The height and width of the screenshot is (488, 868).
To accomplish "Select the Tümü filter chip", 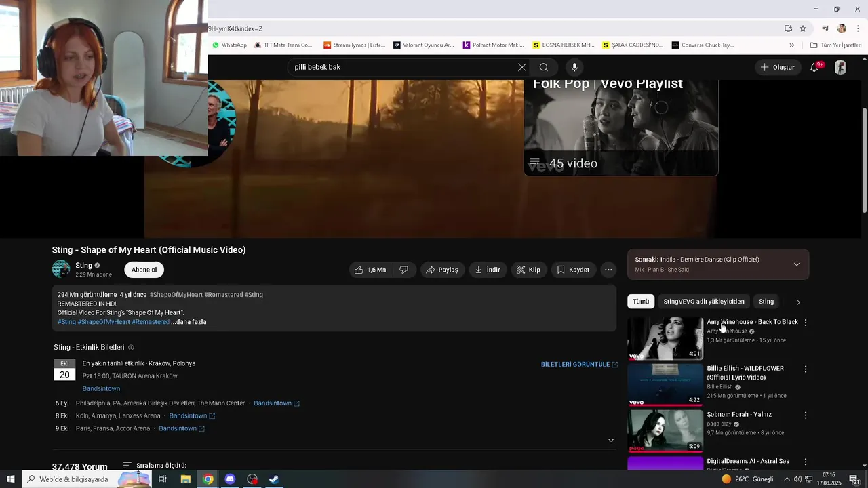I will (x=641, y=302).
